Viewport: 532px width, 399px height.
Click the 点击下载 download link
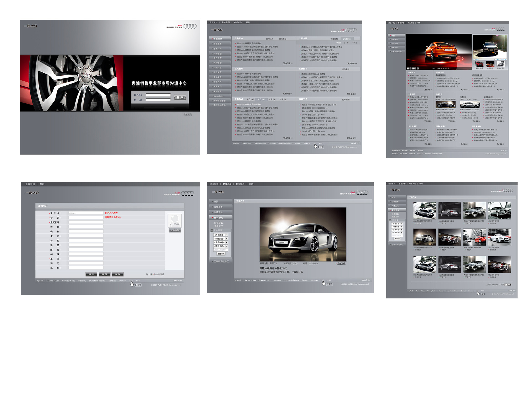pos(341,264)
